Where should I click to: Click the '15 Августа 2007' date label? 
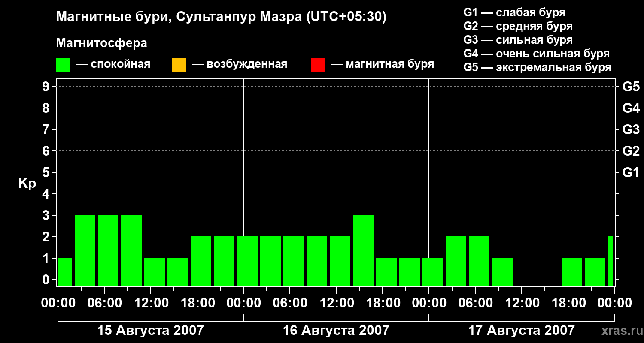[x=151, y=331]
